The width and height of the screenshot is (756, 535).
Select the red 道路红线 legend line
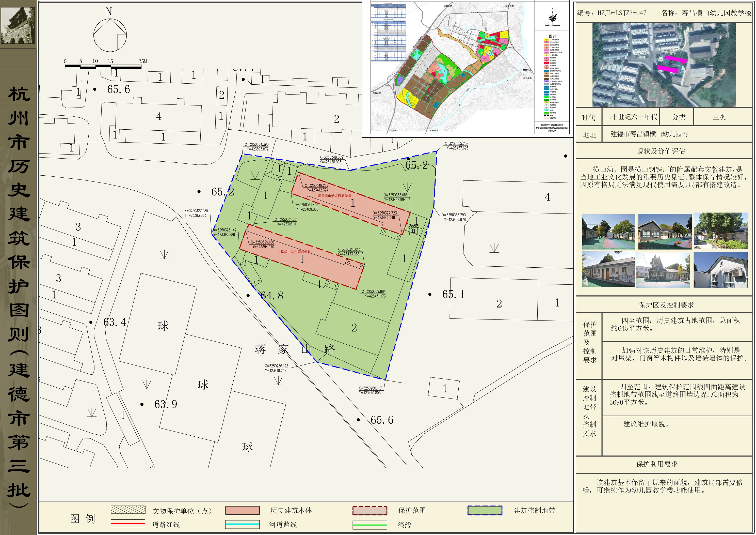coord(128,524)
